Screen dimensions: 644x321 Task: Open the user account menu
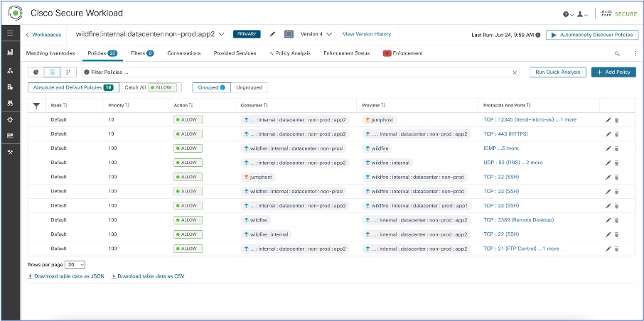[582, 14]
